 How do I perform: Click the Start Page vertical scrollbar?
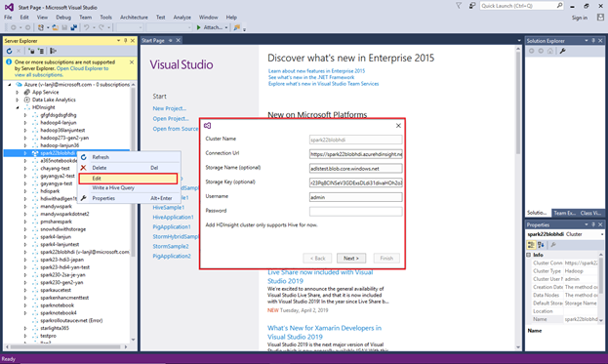518,198
